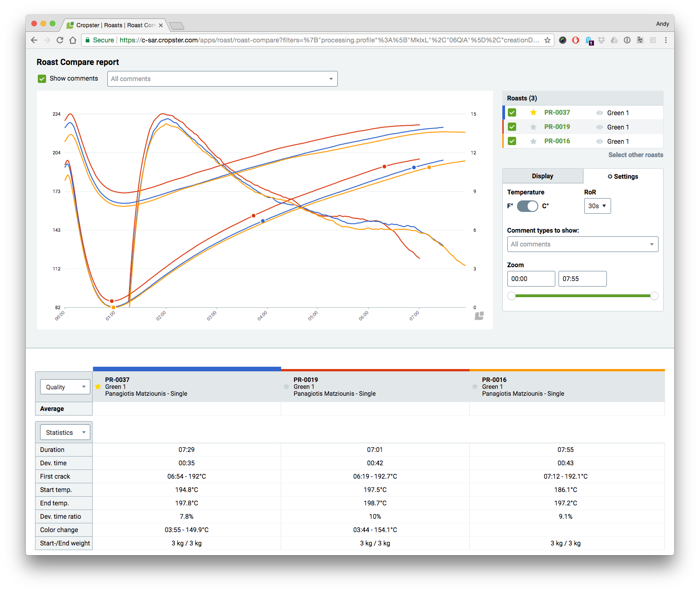
Task: Open PR-0016 roast link
Action: [557, 141]
